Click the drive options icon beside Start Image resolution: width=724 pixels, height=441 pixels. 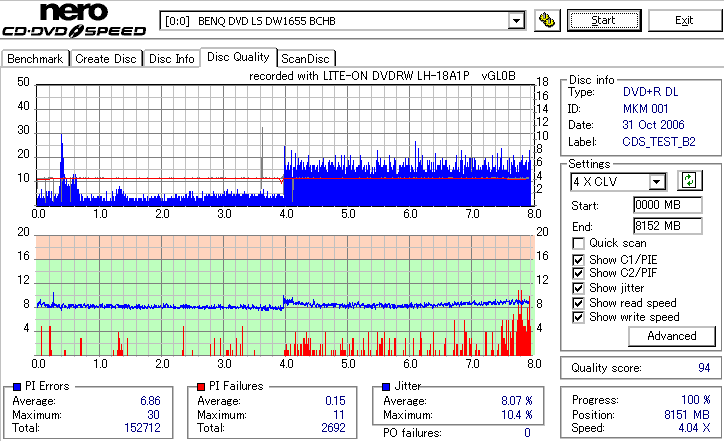pos(547,21)
